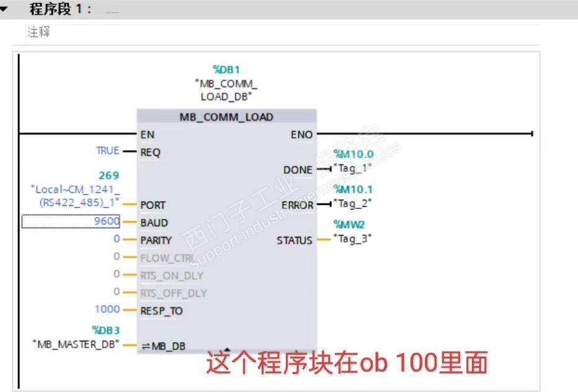The image size is (578, 392).
Task: Click the DONE output label
Action: [298, 170]
